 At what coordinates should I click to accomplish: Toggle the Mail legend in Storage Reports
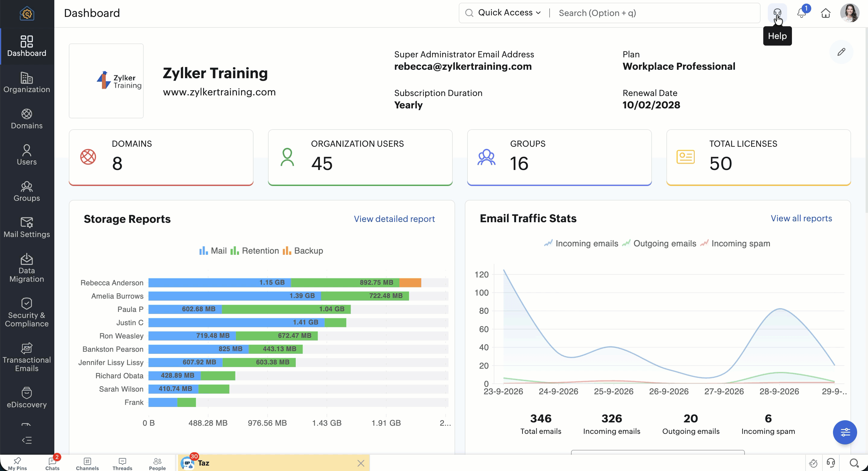(x=212, y=251)
